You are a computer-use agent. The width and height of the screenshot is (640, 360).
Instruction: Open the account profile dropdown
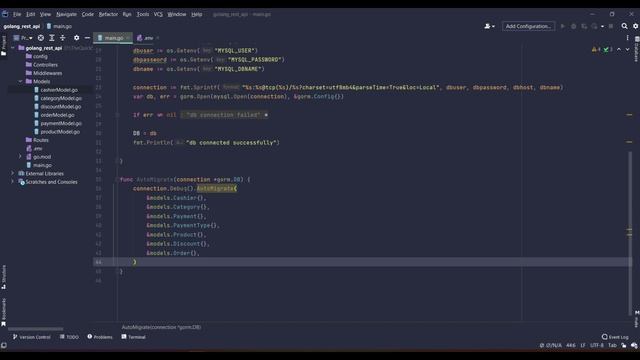point(489,26)
